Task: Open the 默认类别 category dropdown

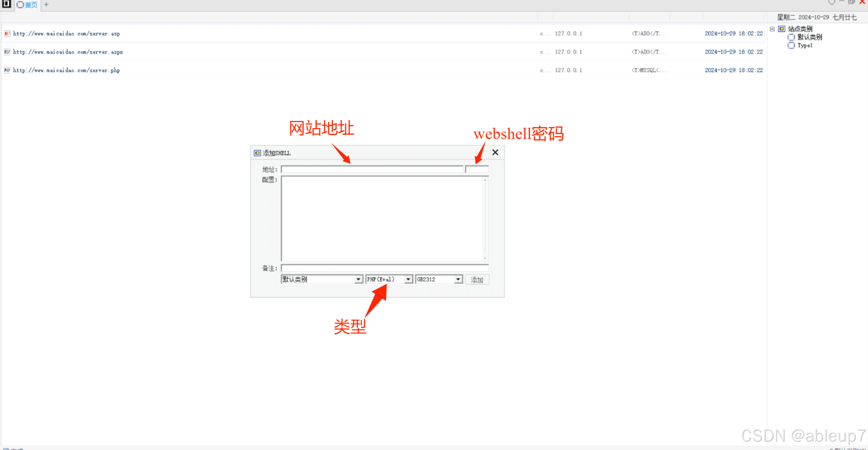Action: pos(358,279)
